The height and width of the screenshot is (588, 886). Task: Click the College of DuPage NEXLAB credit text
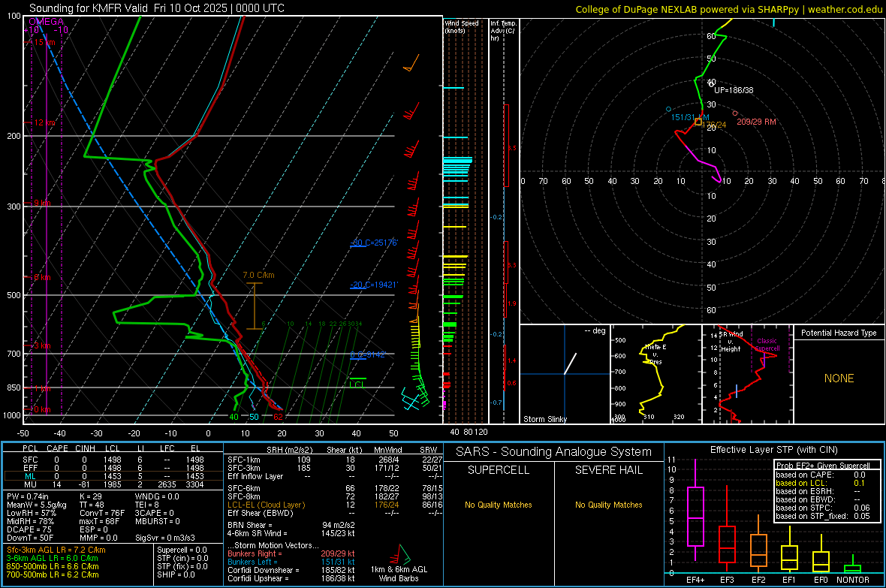pyautogui.click(x=728, y=9)
